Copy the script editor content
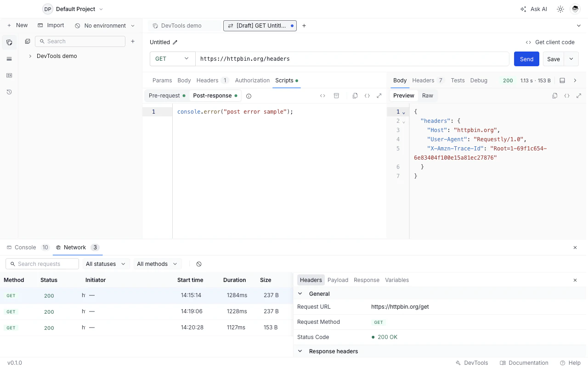Screen dimensions: 588x368 [x=355, y=96]
